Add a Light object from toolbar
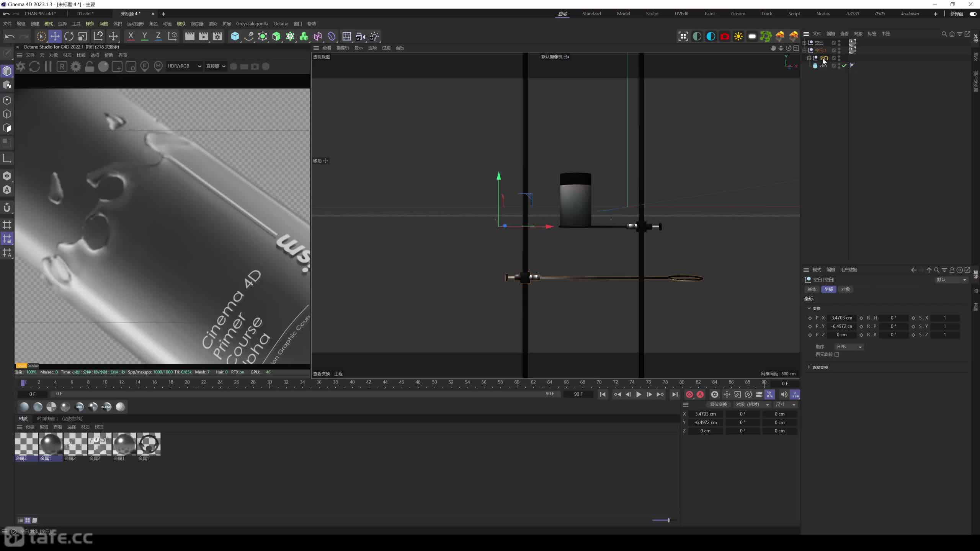This screenshot has height=551, width=980. click(x=374, y=36)
